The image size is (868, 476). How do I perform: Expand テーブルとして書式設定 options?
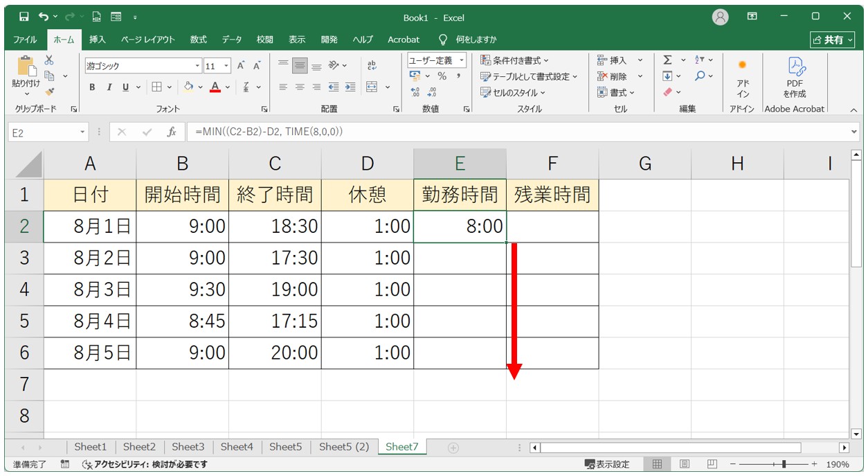pyautogui.click(x=529, y=76)
